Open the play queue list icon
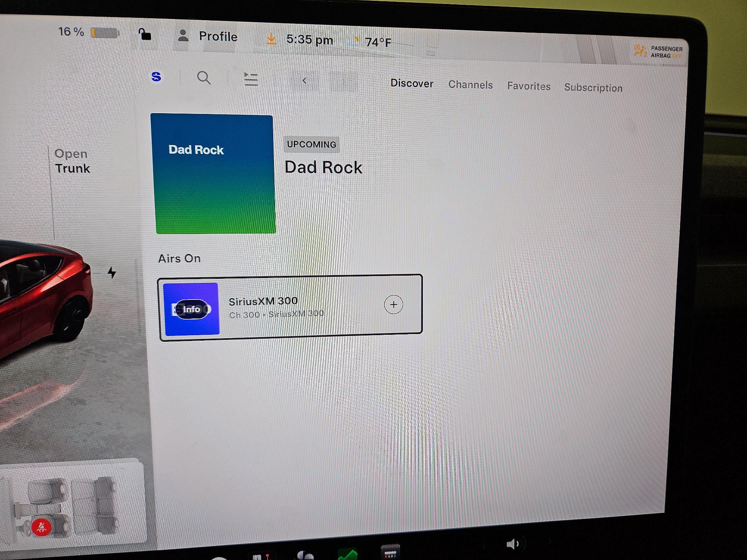This screenshot has height=560, width=747. (x=251, y=79)
